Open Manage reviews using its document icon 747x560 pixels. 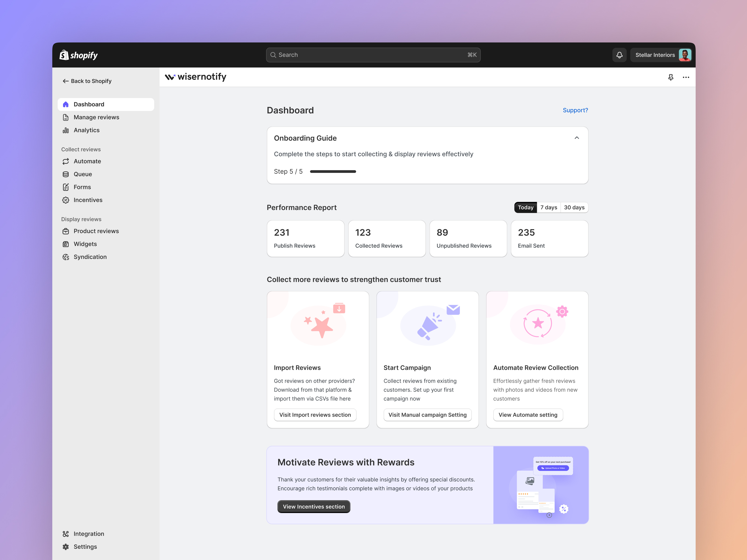(x=66, y=117)
